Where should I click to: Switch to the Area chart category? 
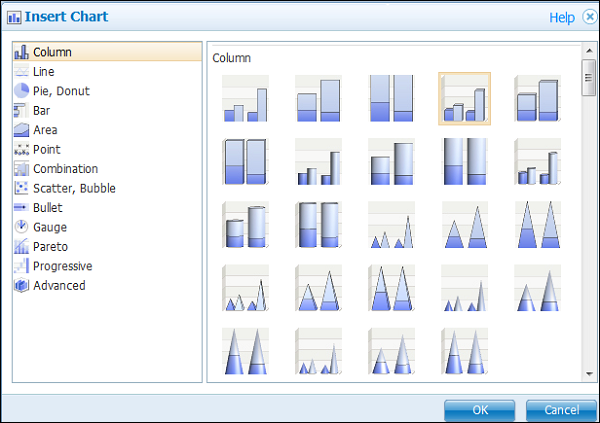[107, 130]
